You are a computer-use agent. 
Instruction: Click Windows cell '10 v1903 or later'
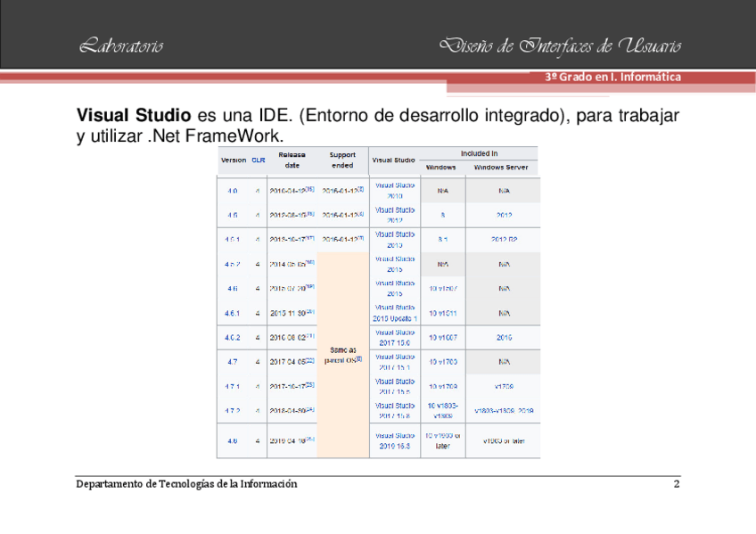click(442, 441)
